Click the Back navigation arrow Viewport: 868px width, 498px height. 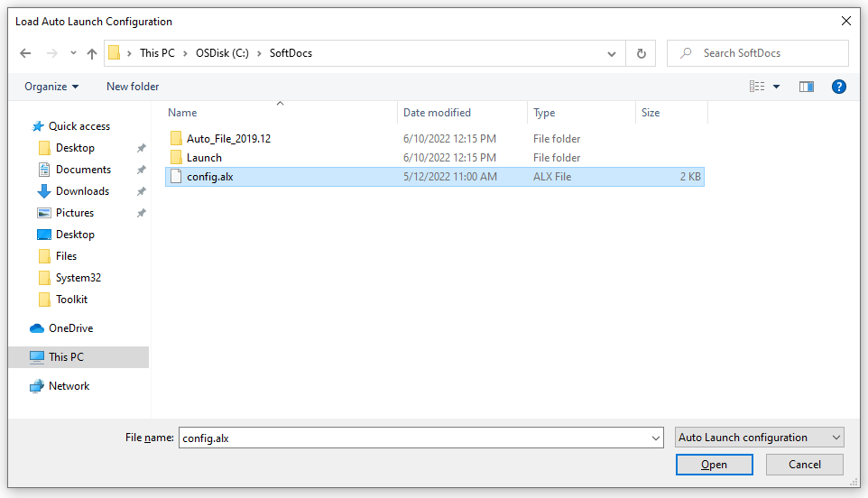coord(25,53)
